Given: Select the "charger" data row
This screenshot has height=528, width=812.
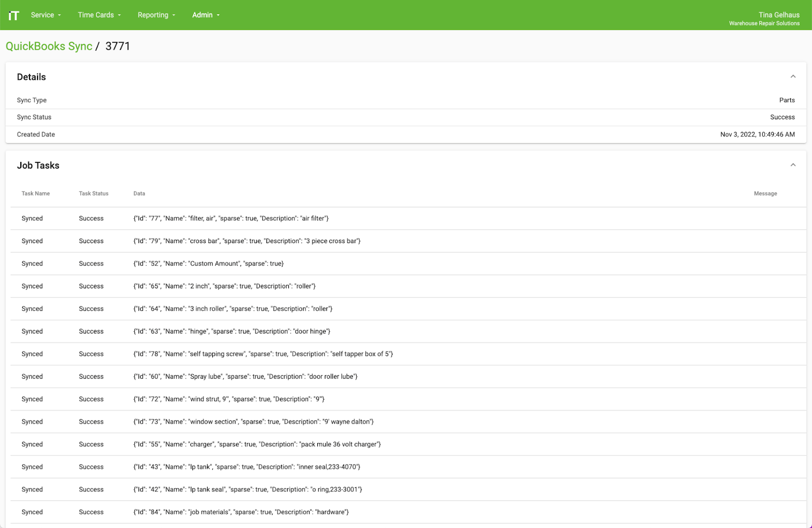Looking at the screenshot, I should pos(409,444).
